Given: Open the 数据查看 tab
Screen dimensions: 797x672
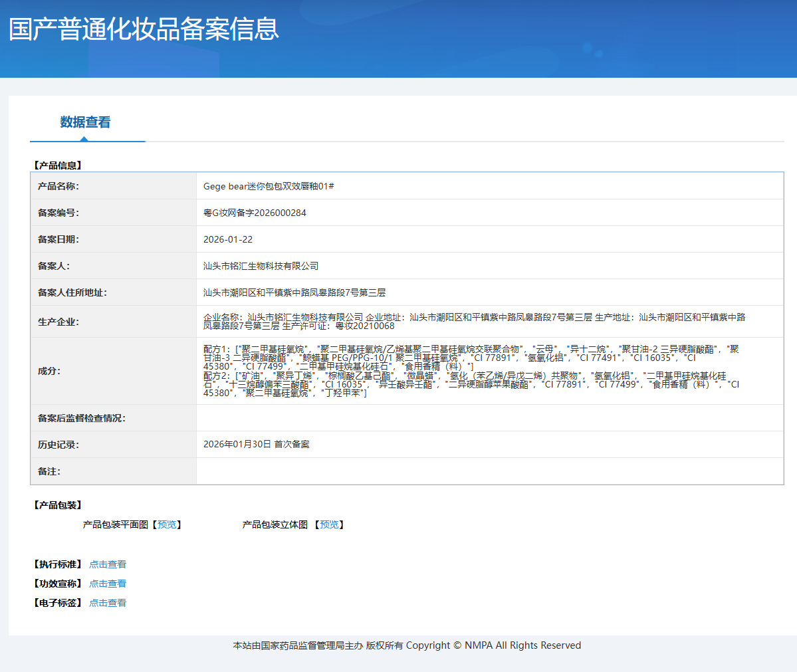Looking at the screenshot, I should tap(85, 122).
